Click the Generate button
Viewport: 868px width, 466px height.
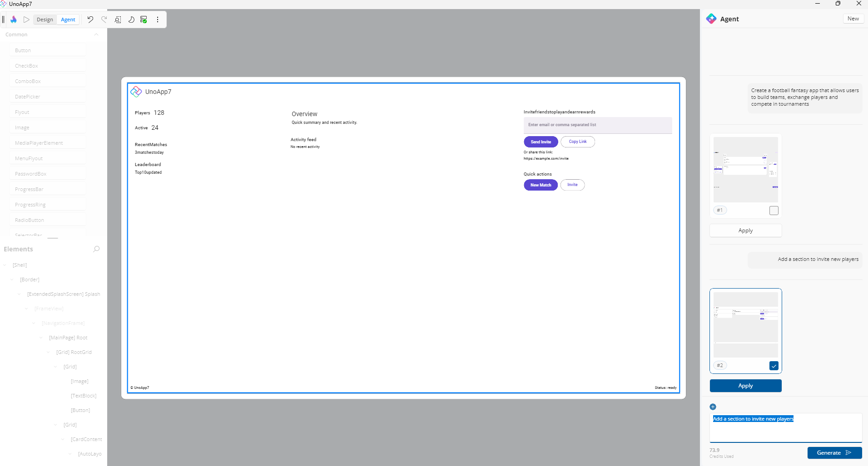[x=834, y=453]
